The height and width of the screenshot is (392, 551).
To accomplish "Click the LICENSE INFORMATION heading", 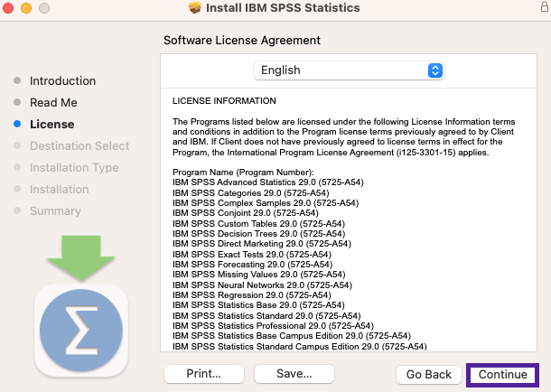I will 224,101.
